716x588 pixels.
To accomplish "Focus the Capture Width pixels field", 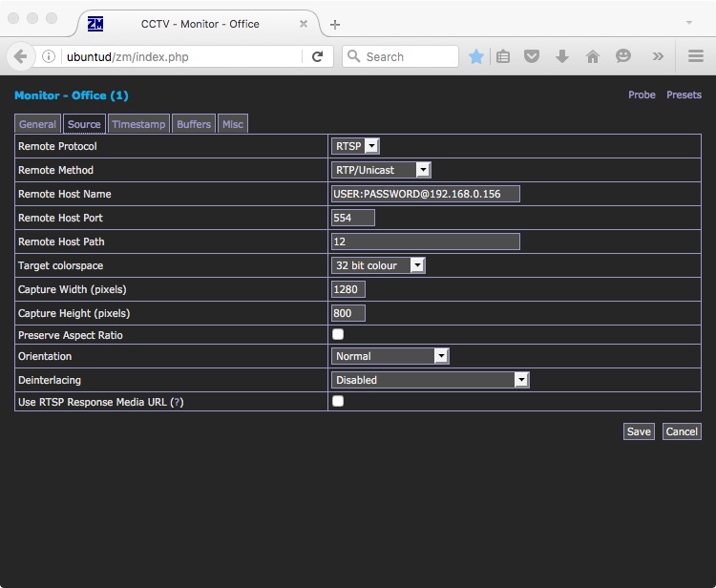I will 347,289.
